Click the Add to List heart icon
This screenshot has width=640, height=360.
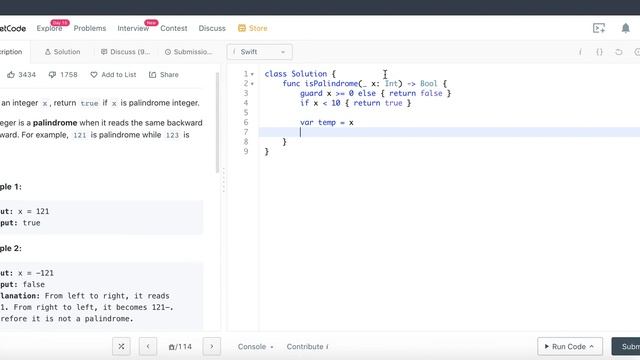pos(94,75)
